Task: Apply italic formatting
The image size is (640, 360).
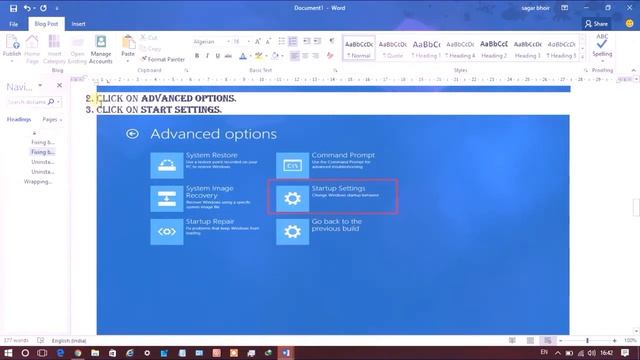Action: 207,56
